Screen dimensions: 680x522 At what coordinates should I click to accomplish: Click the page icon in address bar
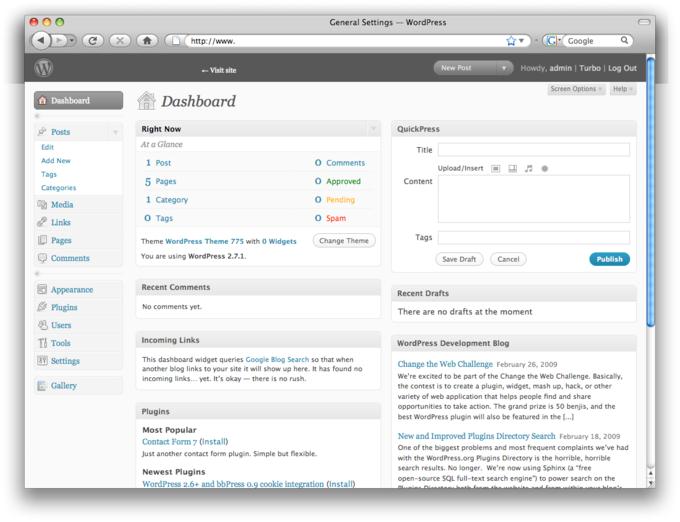coord(176,41)
